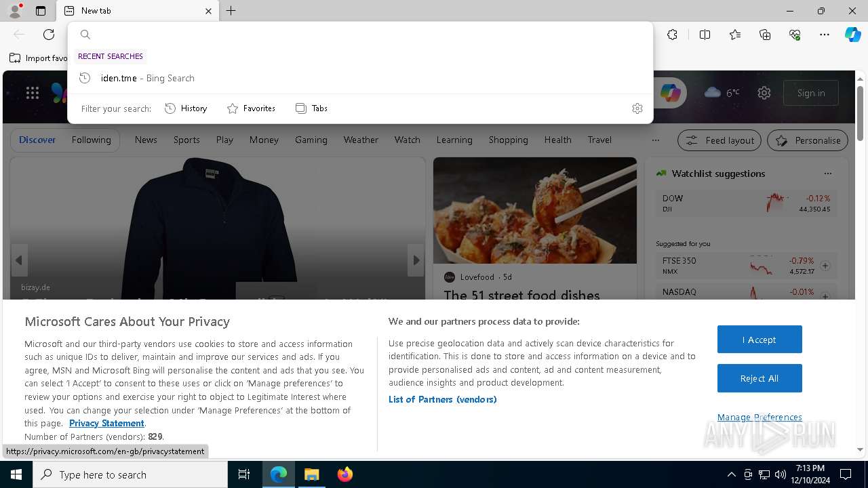Open the Windows Start menu
The width and height of the screenshot is (868, 488).
[x=16, y=474]
